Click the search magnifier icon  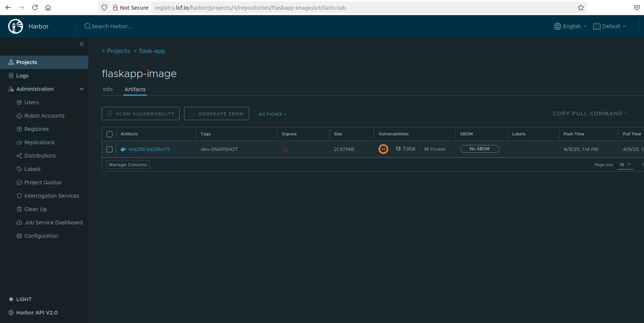click(x=88, y=26)
